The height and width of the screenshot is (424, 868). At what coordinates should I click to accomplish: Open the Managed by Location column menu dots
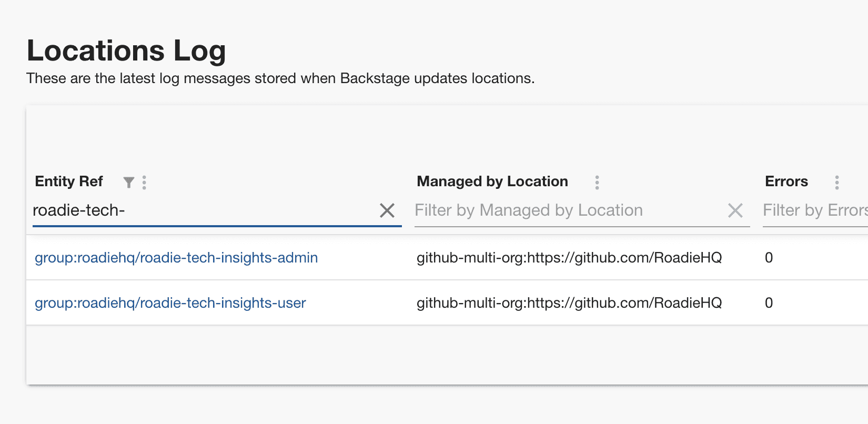point(597,183)
